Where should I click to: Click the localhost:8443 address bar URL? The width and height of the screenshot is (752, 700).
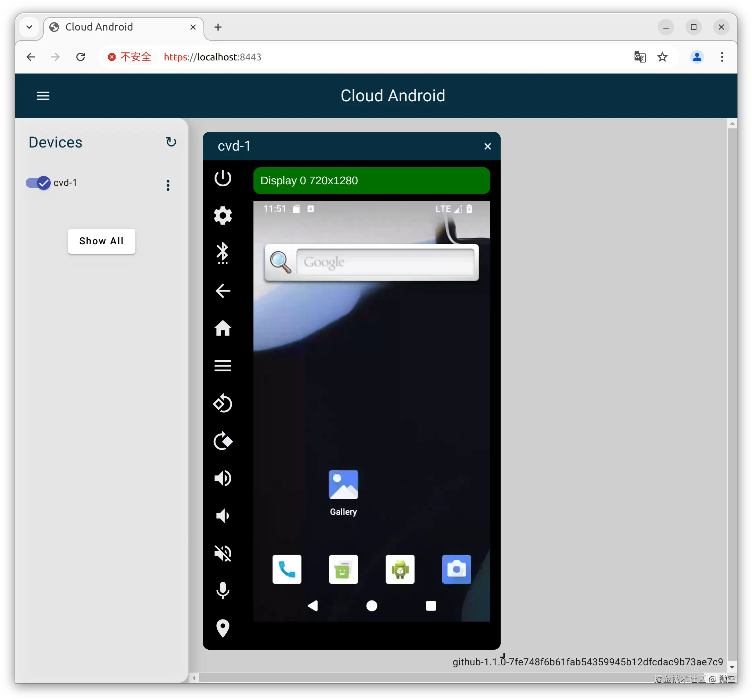[212, 57]
